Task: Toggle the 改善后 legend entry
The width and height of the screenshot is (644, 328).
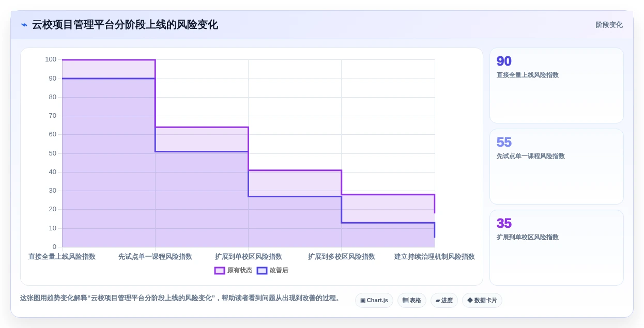Action: (272, 270)
